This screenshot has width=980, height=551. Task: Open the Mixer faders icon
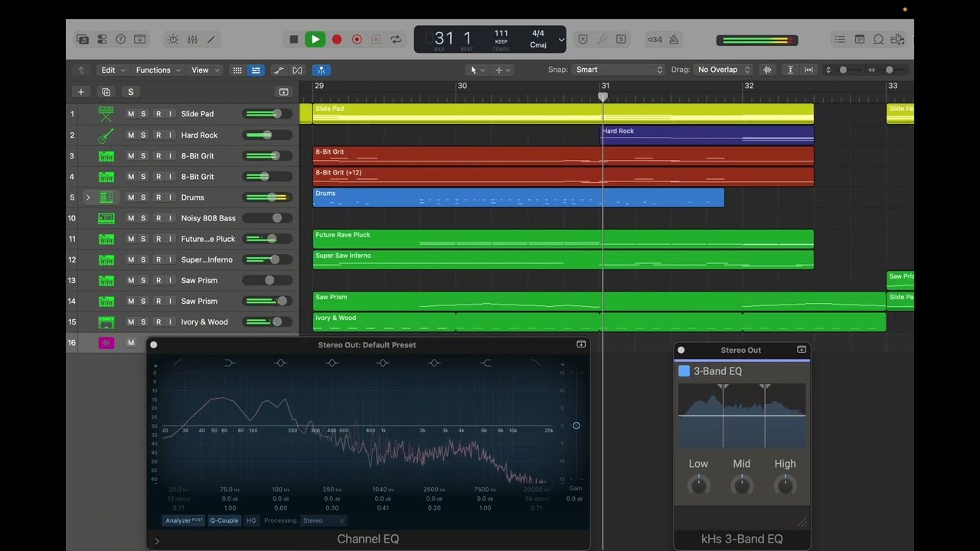[x=192, y=40]
